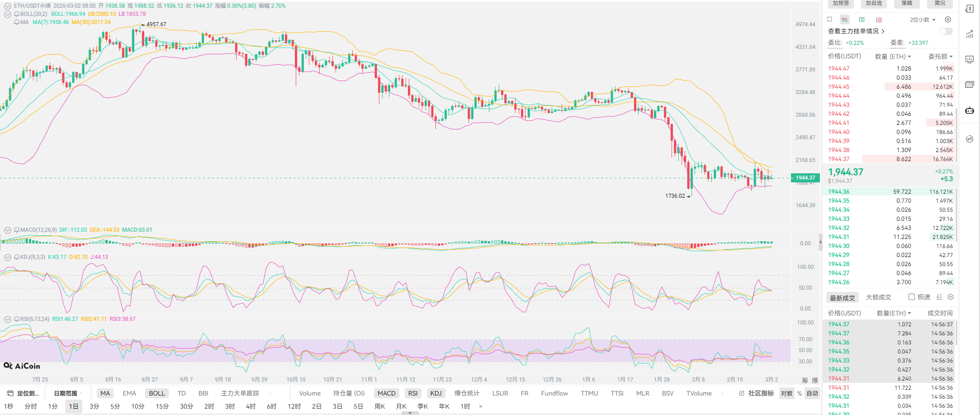Toggle the 对数 logarithmic scale button
Image resolution: width=980 pixels, height=415 pixels.
(786, 393)
